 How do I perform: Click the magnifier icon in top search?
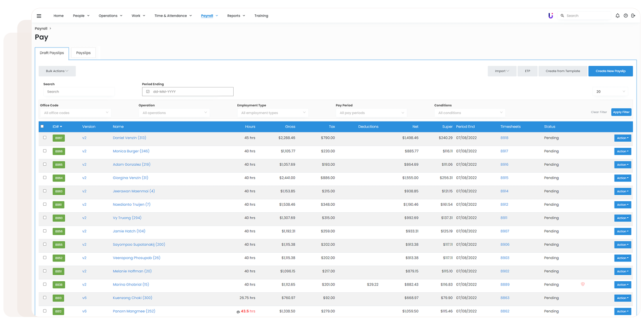click(562, 16)
